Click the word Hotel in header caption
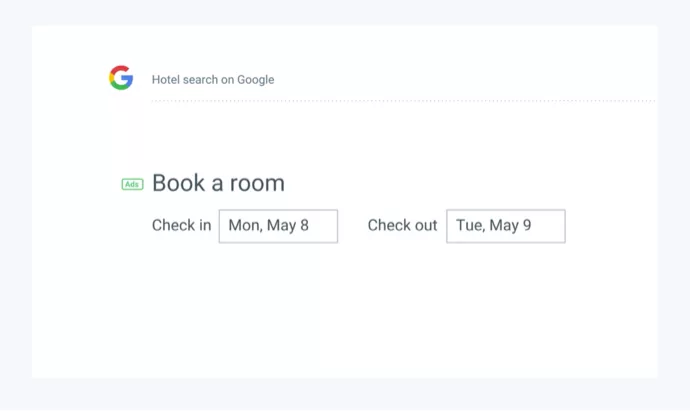The width and height of the screenshot is (690, 411). click(x=166, y=80)
